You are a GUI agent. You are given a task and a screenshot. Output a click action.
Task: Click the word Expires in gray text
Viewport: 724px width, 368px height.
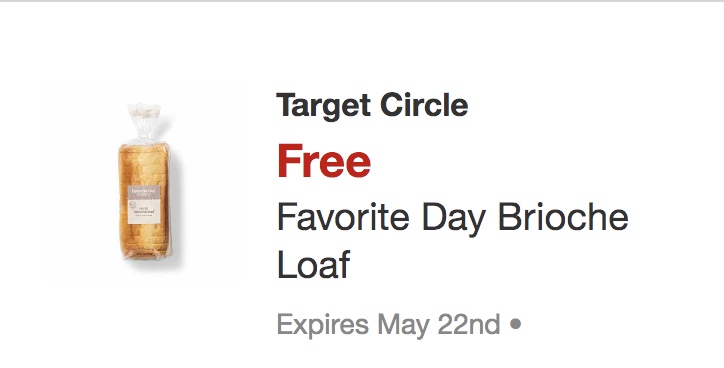[322, 326]
